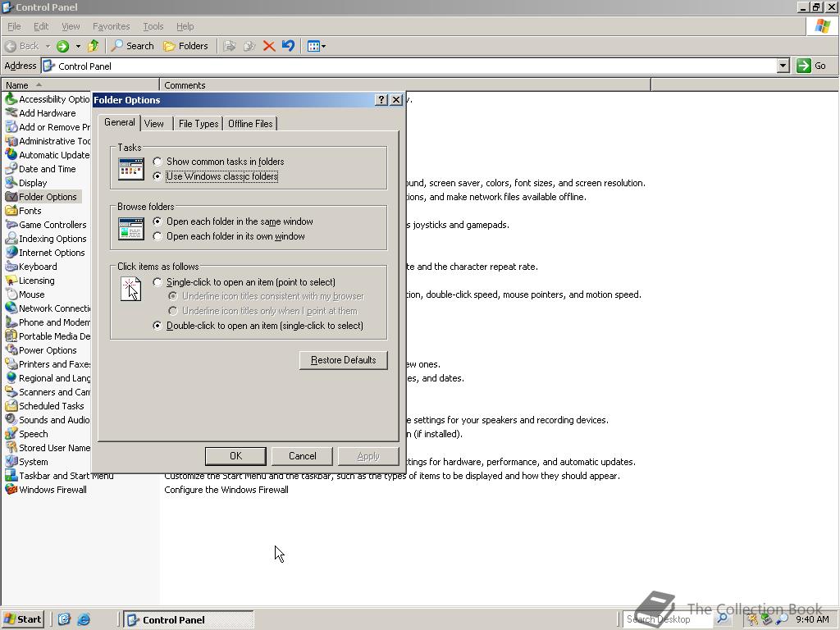Select Use Windows classic folders option
Image resolution: width=840 pixels, height=630 pixels.
[x=216, y=176]
